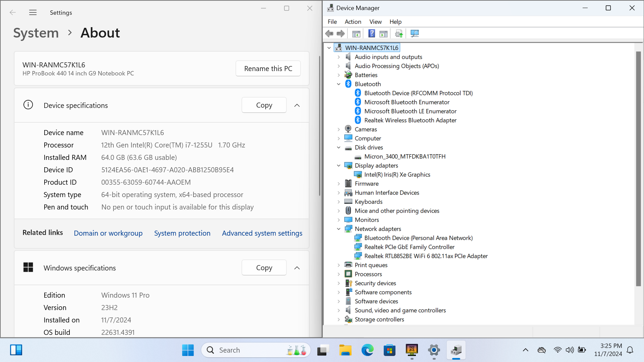Open Advanced system settings link

tap(262, 233)
